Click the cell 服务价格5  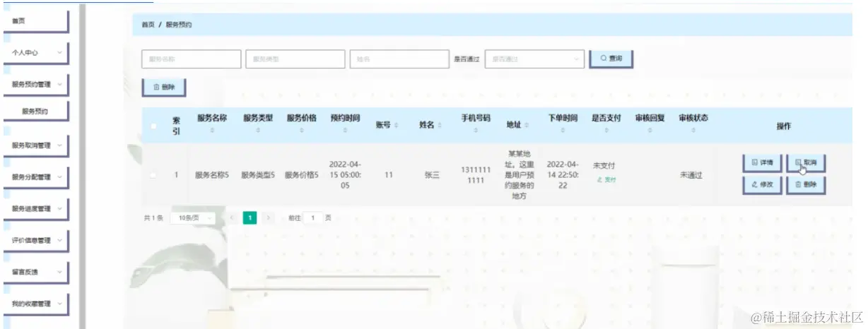[x=302, y=175]
